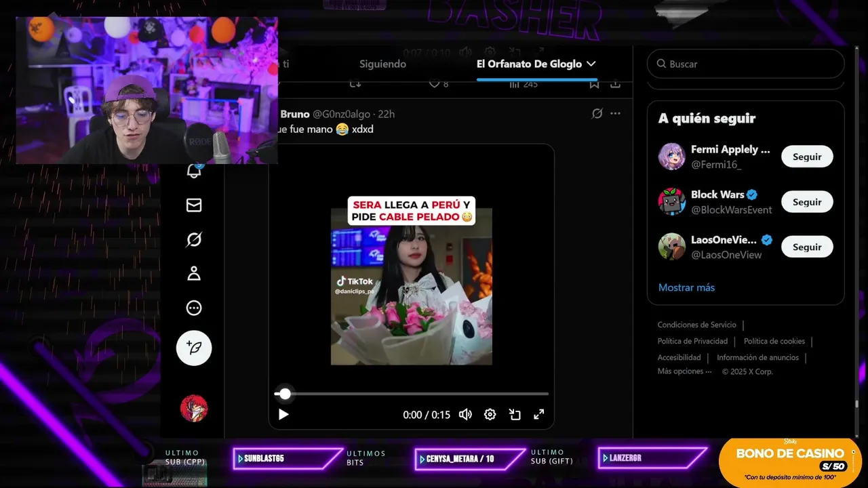868x488 pixels.
Task: Click Mostrar más link
Action: 686,287
